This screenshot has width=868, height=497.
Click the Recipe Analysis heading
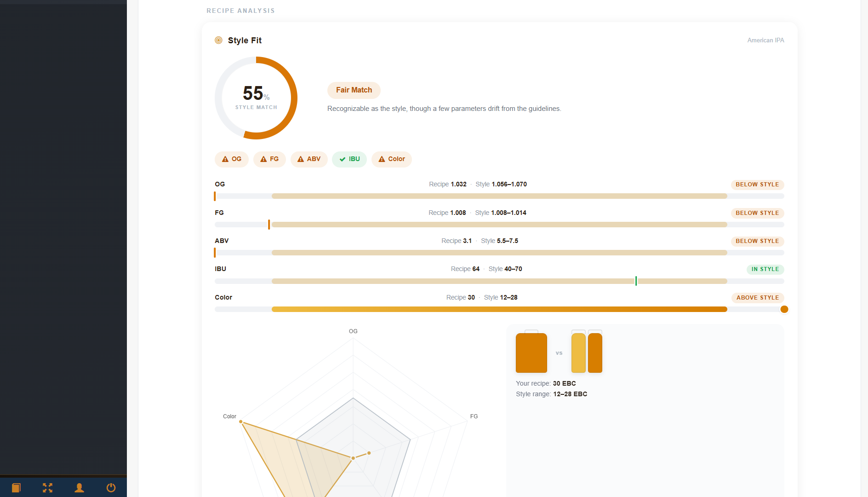pyautogui.click(x=240, y=11)
